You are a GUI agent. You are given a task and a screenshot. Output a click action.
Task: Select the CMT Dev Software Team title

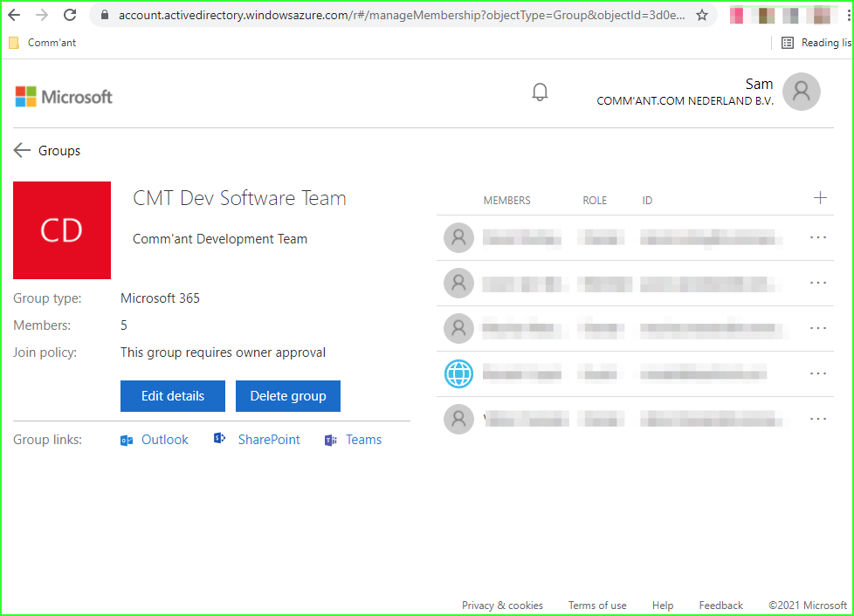tap(239, 198)
